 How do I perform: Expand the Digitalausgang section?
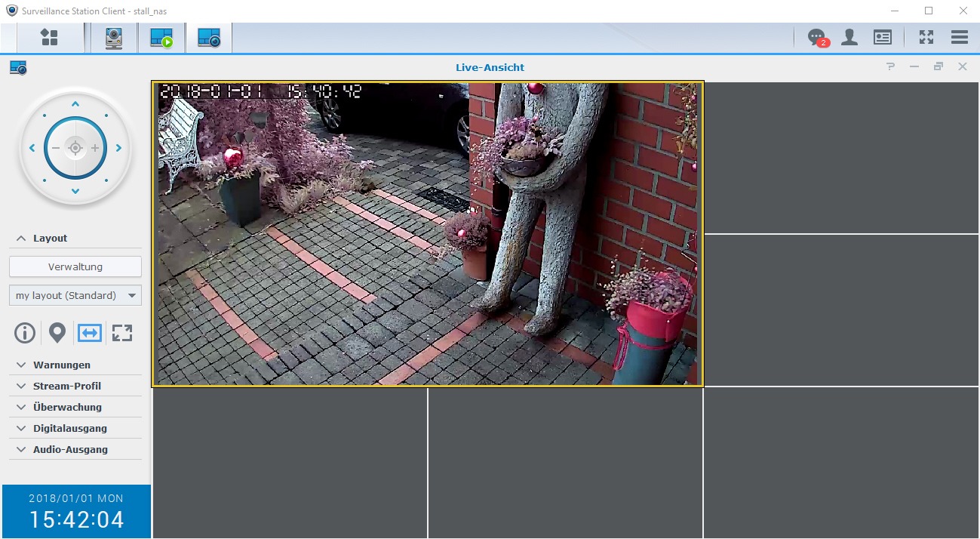coord(75,428)
